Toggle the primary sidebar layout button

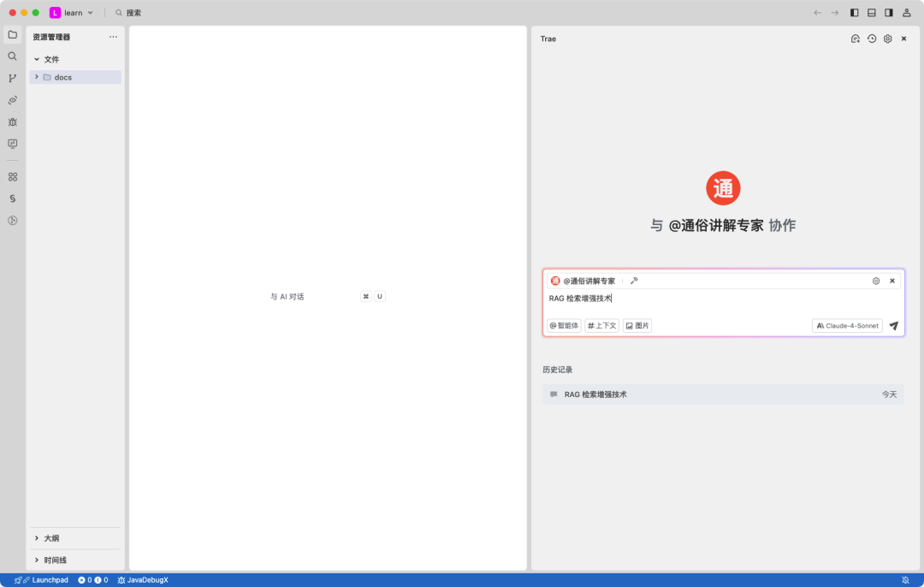tap(853, 12)
